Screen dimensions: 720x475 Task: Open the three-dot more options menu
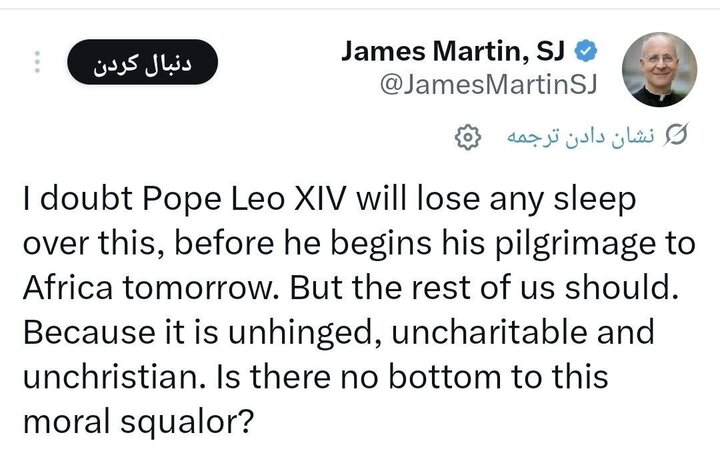(37, 61)
